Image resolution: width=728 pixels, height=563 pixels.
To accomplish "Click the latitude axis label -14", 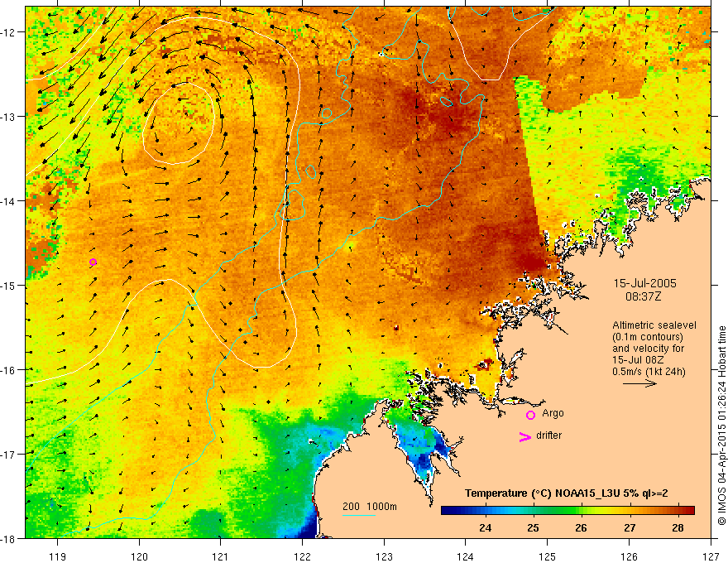I will pyautogui.click(x=8, y=201).
